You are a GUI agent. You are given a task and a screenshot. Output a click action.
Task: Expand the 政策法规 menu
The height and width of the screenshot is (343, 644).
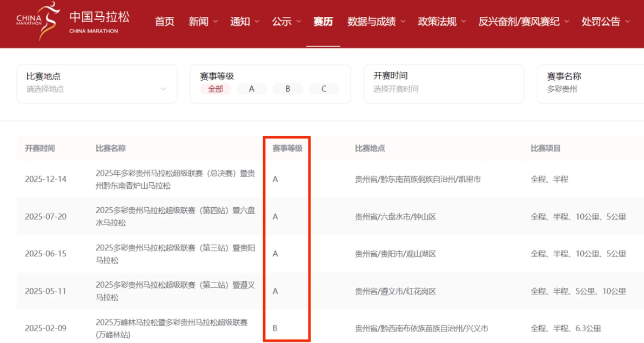click(441, 22)
